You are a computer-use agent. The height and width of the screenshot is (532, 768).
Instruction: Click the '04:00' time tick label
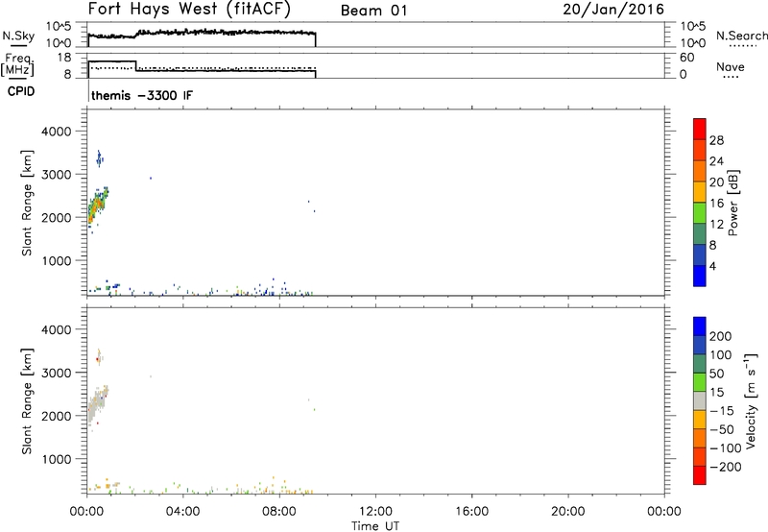[182, 512]
